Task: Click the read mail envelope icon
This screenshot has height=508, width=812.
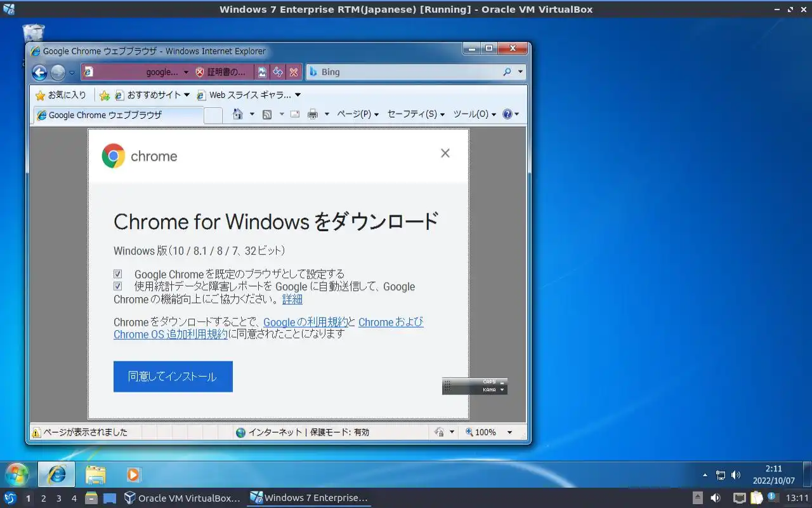Action: point(295,114)
